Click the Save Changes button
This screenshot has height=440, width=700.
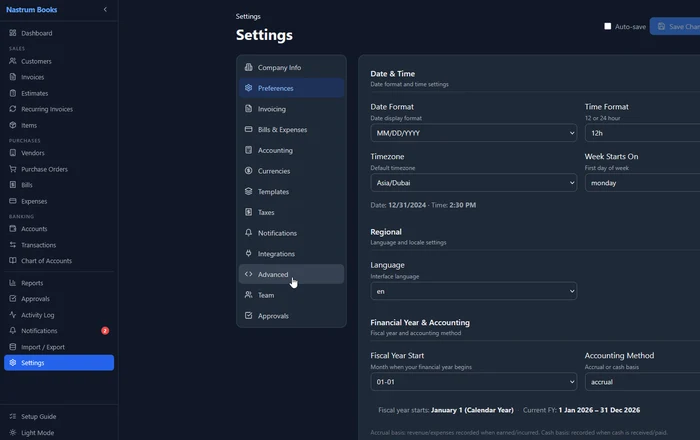coord(675,26)
